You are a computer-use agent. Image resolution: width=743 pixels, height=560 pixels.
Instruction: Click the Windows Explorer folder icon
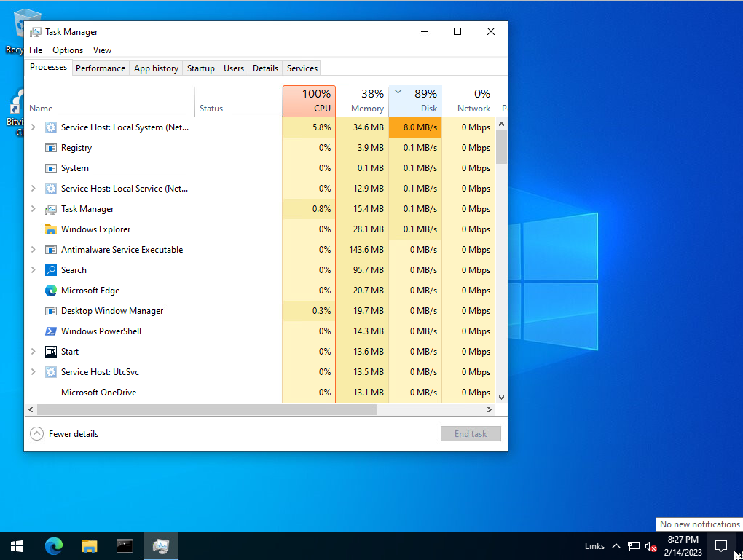coord(51,229)
